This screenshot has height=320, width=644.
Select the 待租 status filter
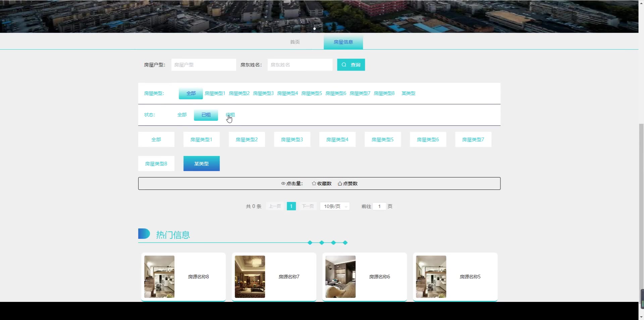pos(230,115)
